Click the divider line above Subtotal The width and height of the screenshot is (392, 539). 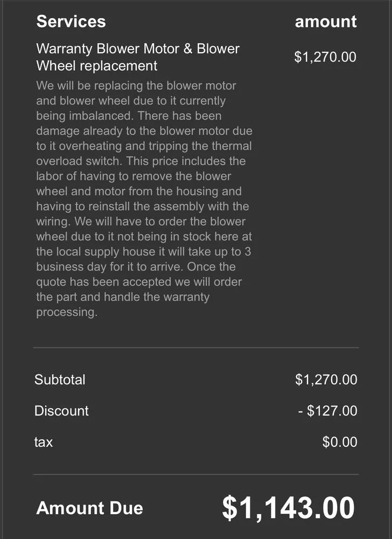(196, 348)
